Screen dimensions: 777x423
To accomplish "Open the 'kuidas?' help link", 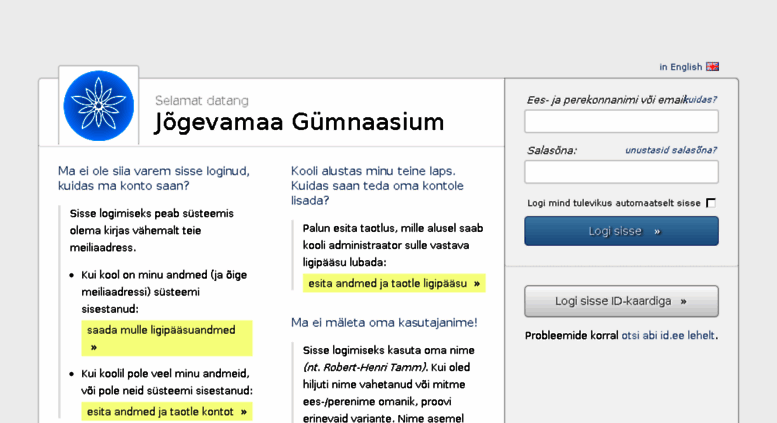I will 701,100.
